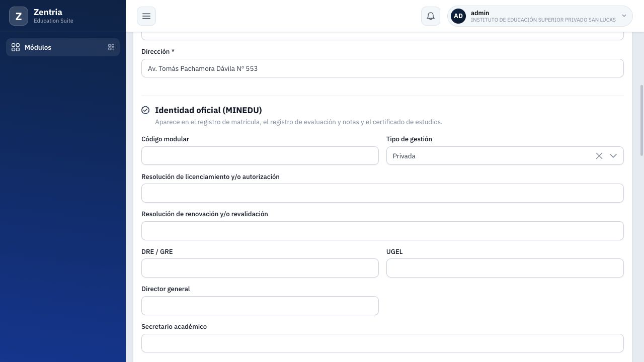Click the Dirección input field
Image resolution: width=644 pixels, height=362 pixels.
pos(382,68)
